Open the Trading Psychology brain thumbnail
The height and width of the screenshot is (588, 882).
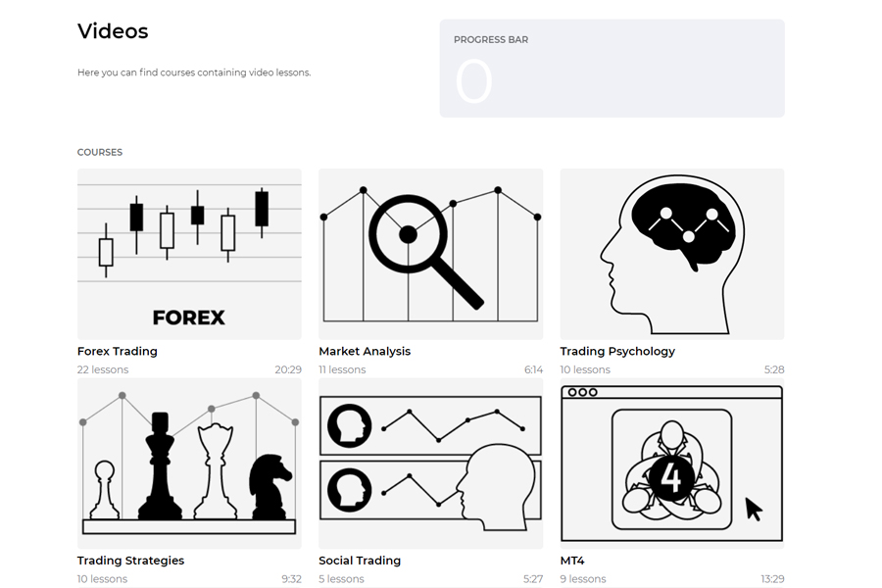(x=671, y=254)
